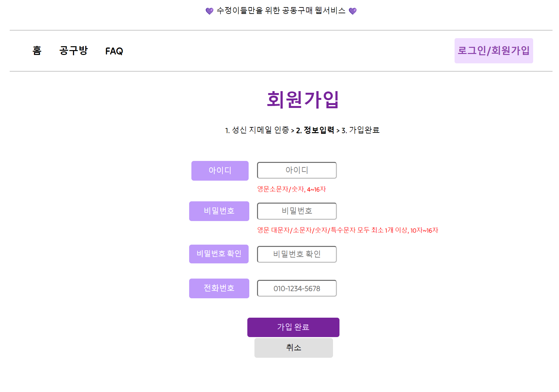Click step 2. 정보입력 in the progress text

pyautogui.click(x=315, y=131)
